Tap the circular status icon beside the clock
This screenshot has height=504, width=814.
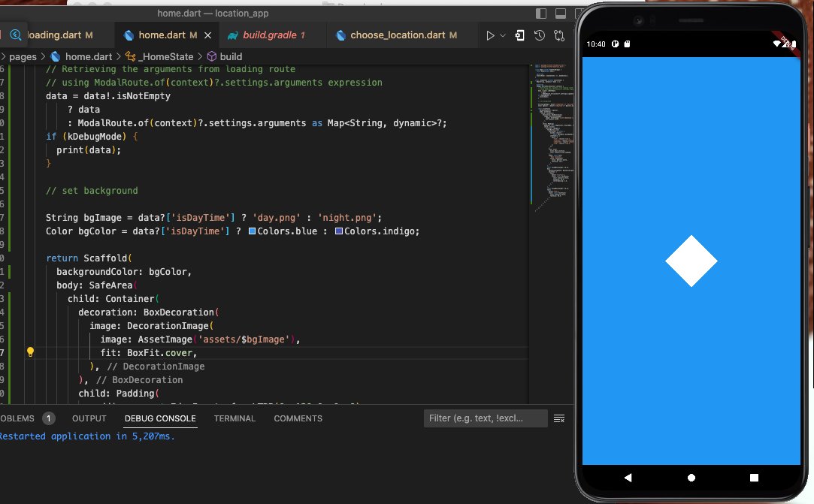(615, 44)
